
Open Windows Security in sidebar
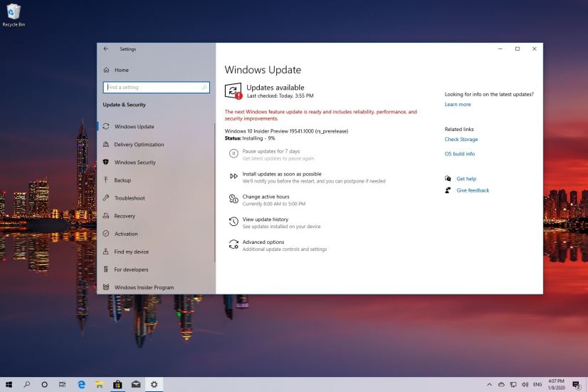pyautogui.click(x=135, y=163)
